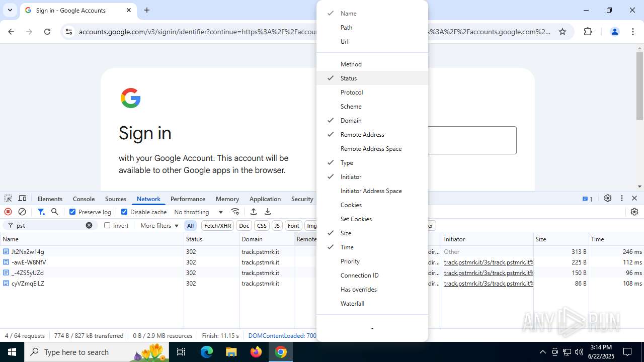Clear the pst filter text
Screen dimensions: 644x362
tap(89, 225)
